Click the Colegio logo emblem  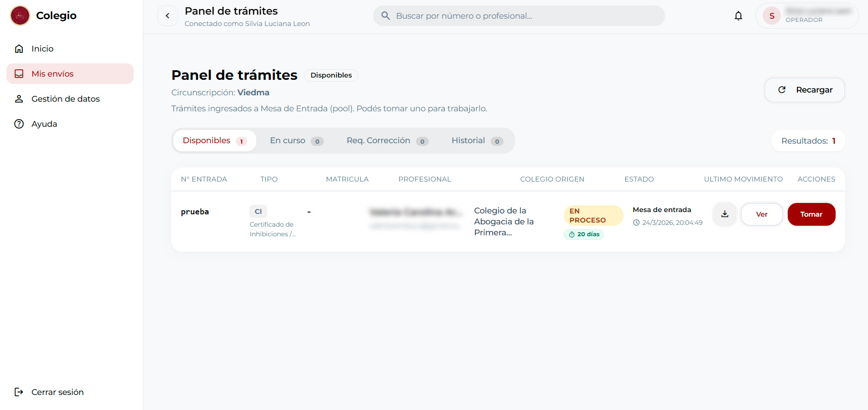coord(20,16)
